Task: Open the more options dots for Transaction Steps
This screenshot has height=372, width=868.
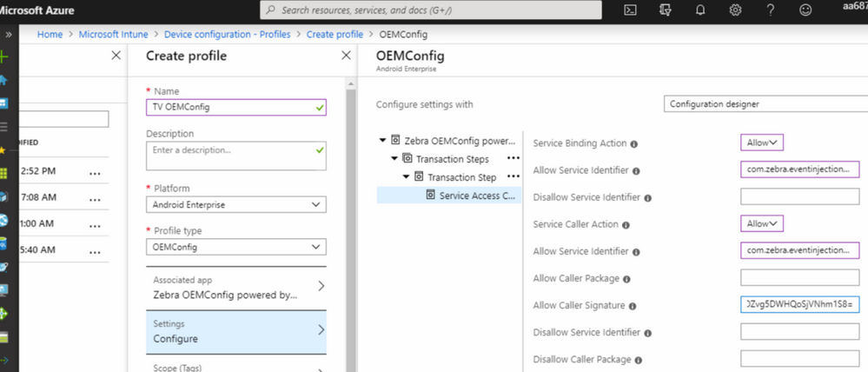Action: click(x=514, y=158)
